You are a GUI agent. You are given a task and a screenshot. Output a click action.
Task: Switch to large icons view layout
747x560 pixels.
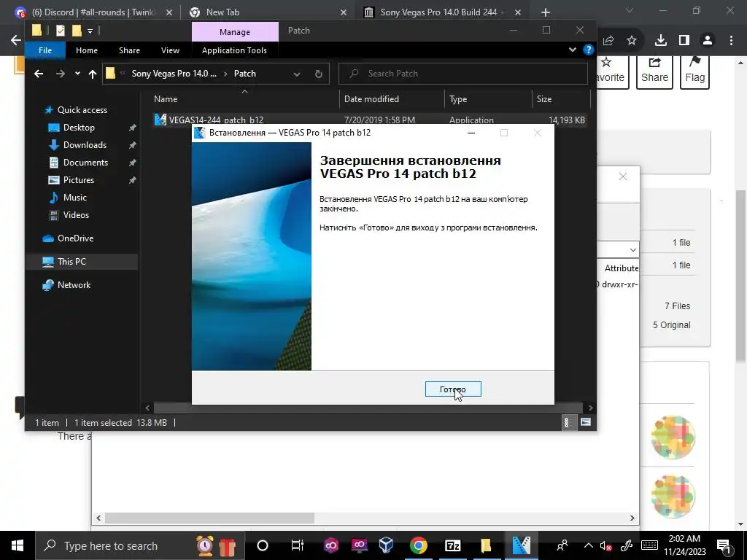coord(586,422)
